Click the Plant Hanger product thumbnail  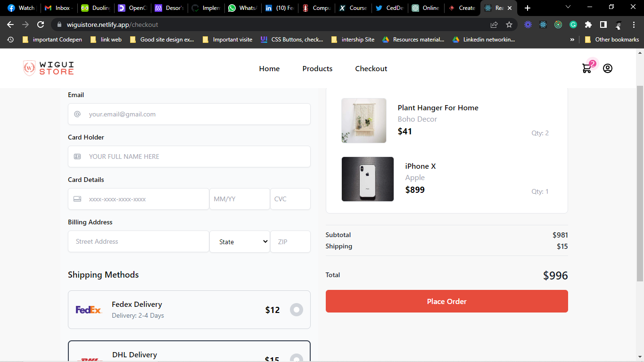tap(364, 121)
